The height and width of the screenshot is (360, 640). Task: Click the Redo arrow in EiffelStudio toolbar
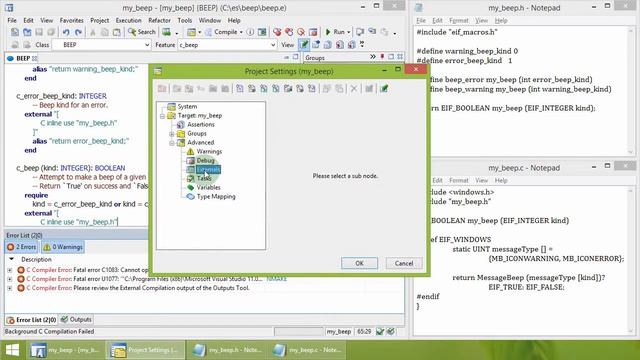point(78,32)
